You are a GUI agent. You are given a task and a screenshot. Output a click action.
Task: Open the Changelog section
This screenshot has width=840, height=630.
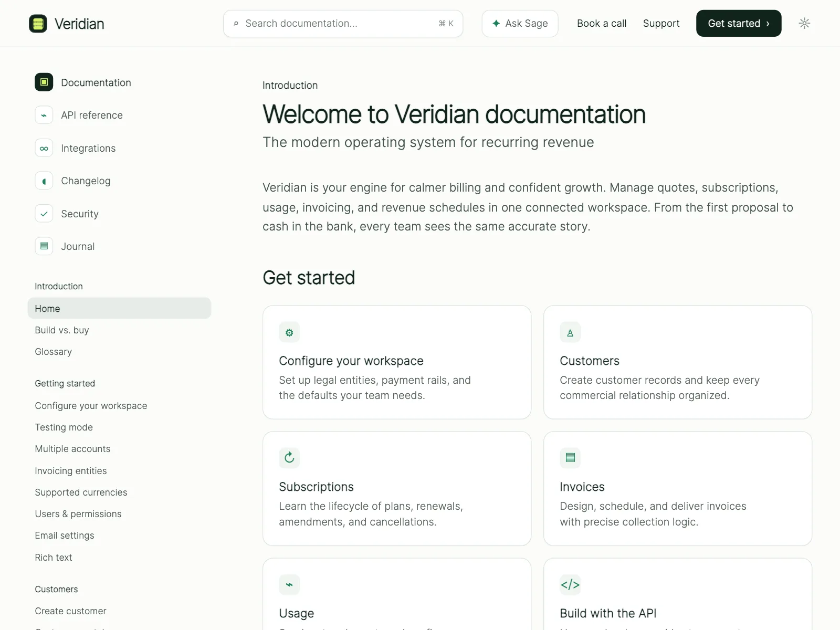pyautogui.click(x=86, y=181)
